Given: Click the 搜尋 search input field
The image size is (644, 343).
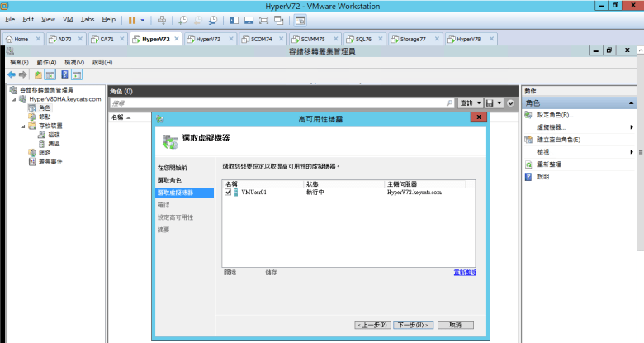Looking at the screenshot, I should pos(281,102).
